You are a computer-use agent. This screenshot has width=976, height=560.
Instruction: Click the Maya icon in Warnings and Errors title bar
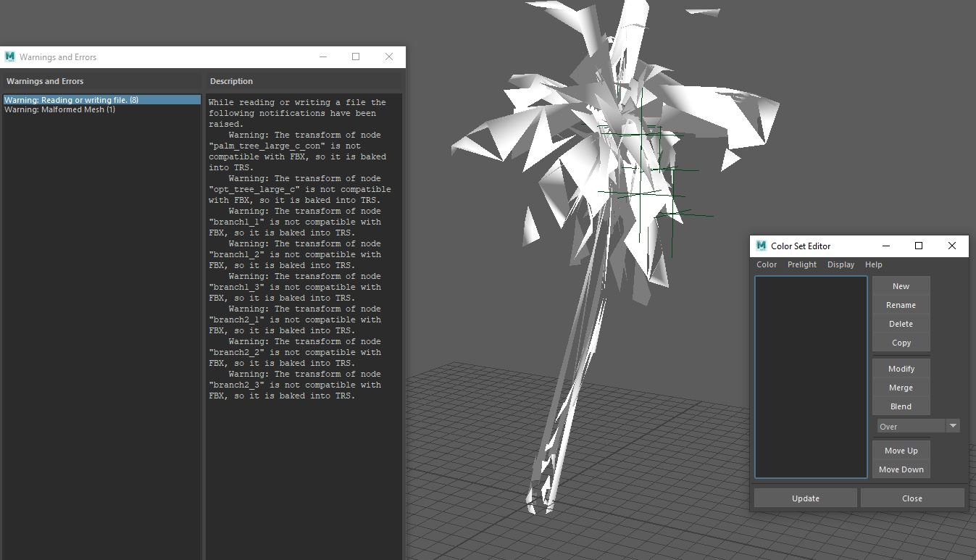(9, 57)
